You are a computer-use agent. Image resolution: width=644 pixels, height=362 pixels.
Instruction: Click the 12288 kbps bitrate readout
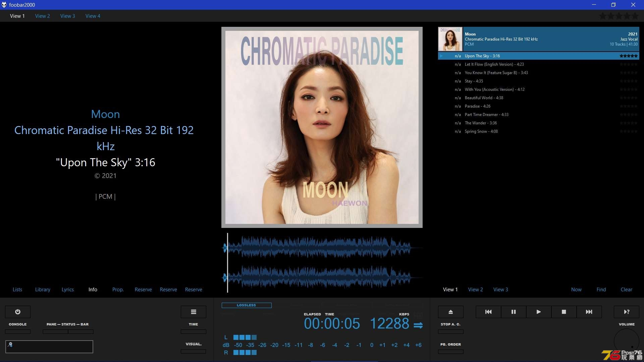click(x=389, y=324)
